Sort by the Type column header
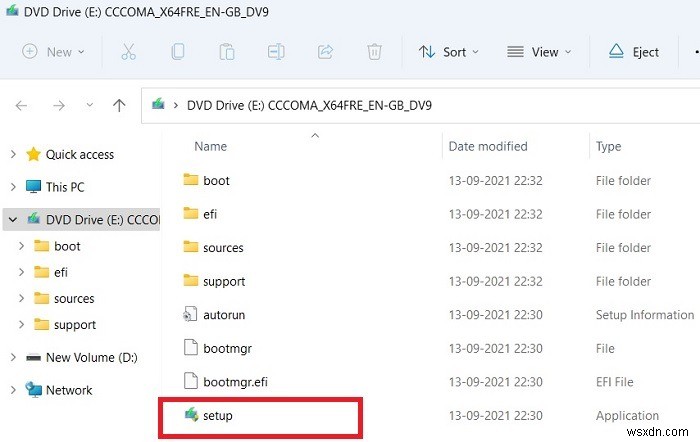 pos(608,146)
